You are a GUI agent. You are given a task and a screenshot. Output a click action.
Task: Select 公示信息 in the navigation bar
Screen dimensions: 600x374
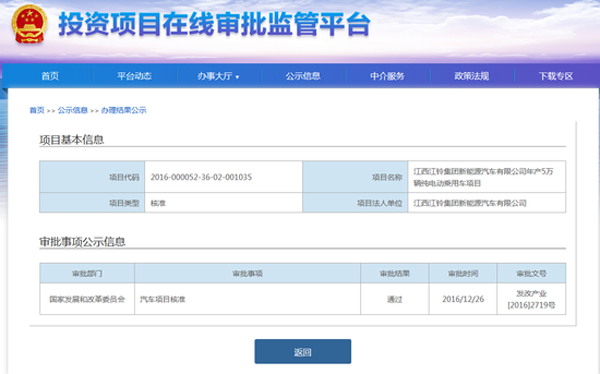click(x=303, y=76)
